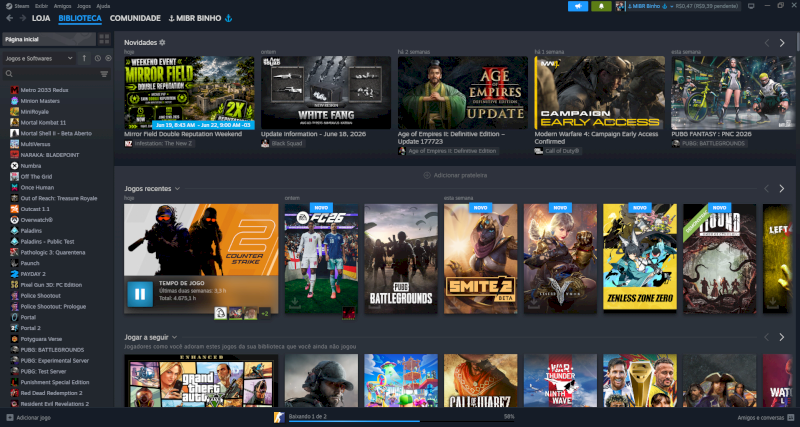
Task: Open the Exibir menu
Action: click(41, 6)
